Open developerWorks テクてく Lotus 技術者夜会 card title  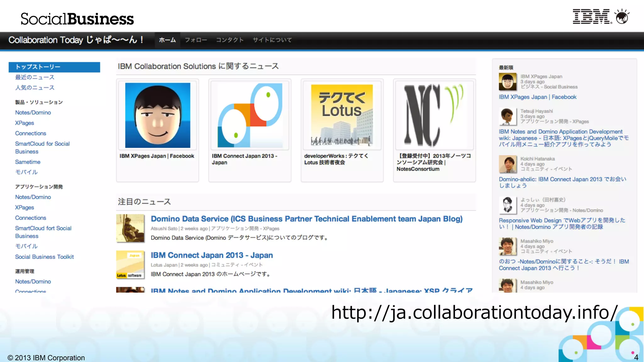point(336,159)
